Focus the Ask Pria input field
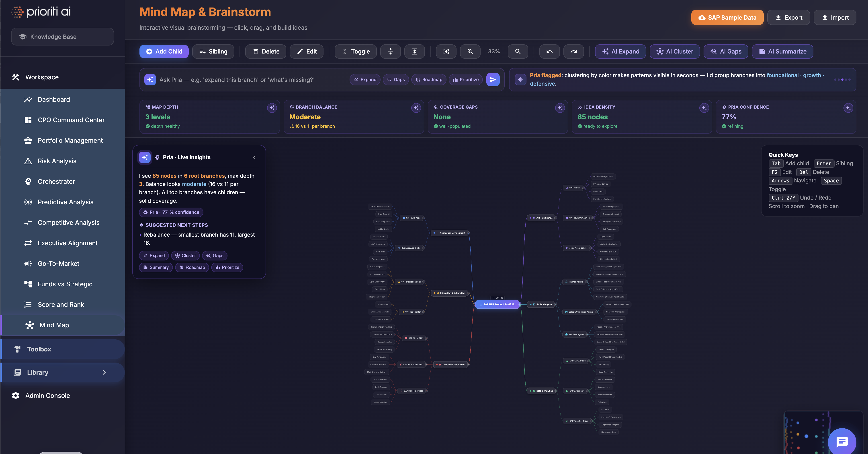The width and height of the screenshot is (868, 454). point(252,80)
